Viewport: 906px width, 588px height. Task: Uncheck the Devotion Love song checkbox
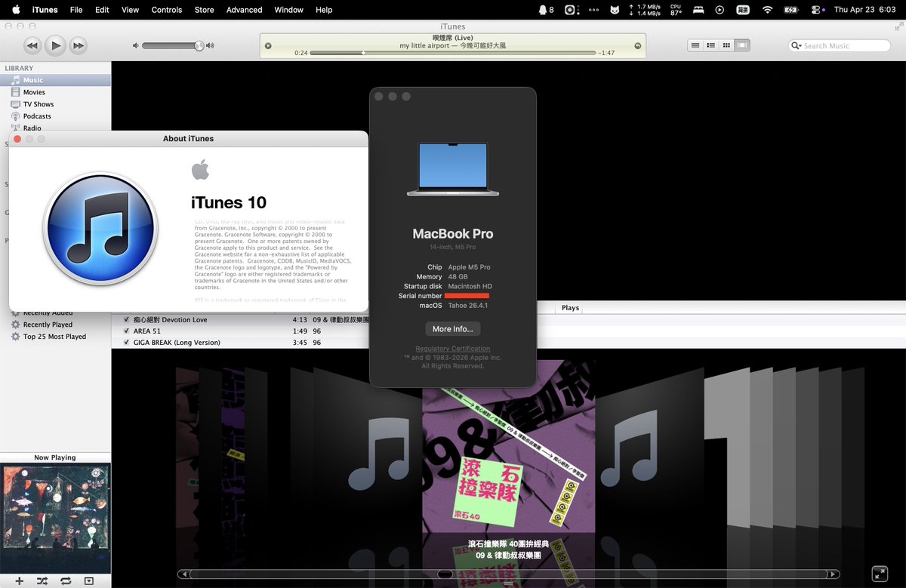(126, 320)
